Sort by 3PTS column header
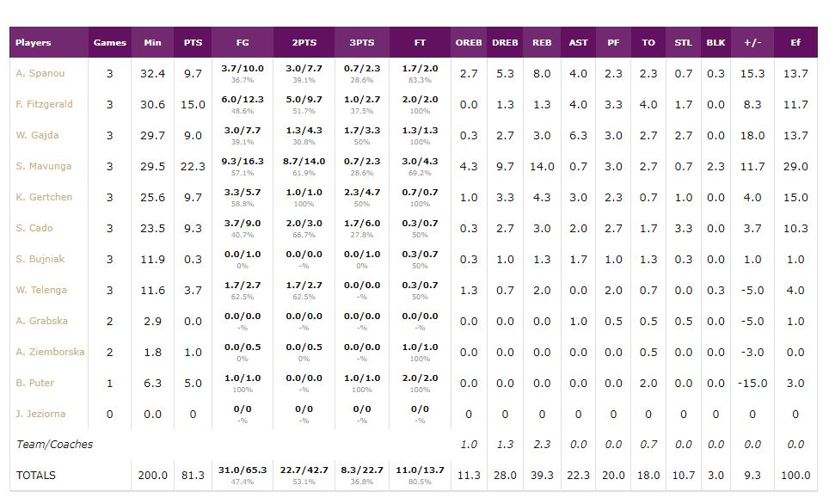This screenshot has width=829, height=504. [362, 42]
